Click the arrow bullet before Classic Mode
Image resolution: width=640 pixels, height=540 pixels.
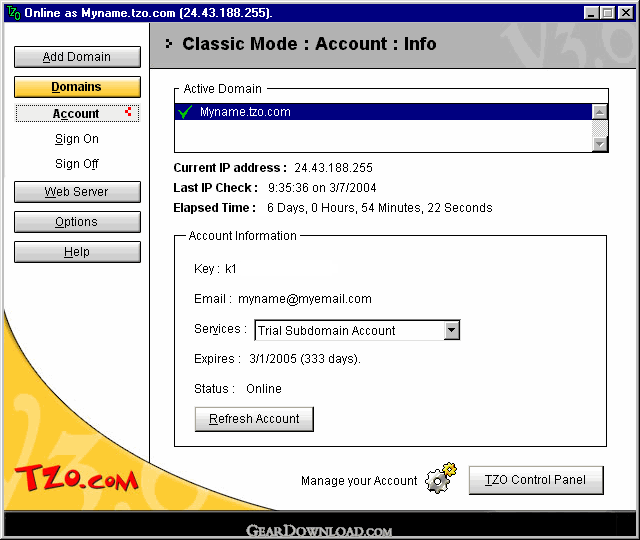pos(169,44)
